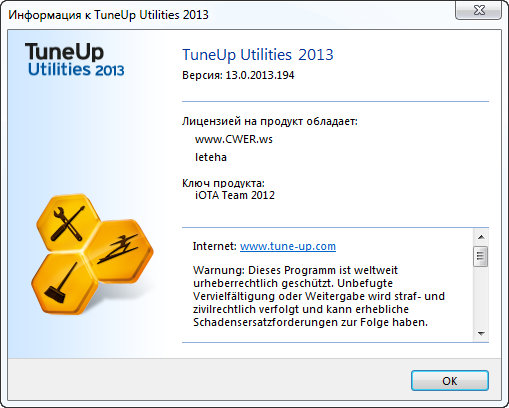
Task: Click the iOTA Team 2012 product key
Action: (235, 195)
